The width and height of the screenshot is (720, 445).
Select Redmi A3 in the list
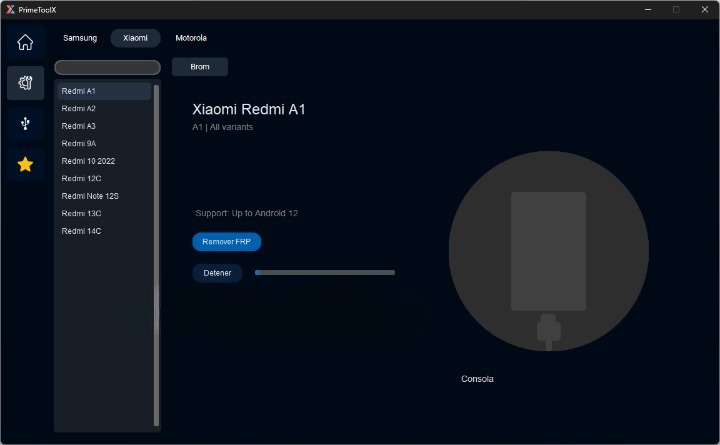[x=103, y=126]
